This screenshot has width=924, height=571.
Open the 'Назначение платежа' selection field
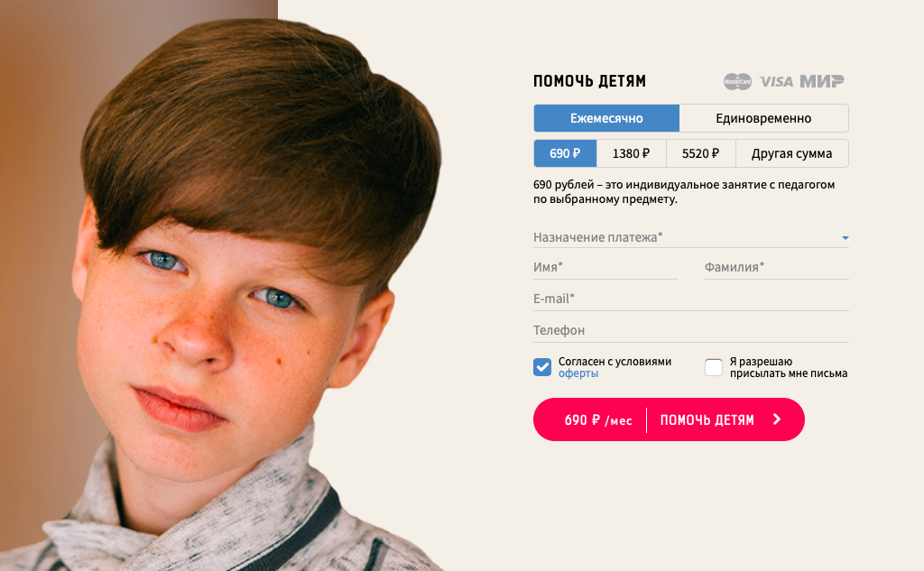coord(690,237)
